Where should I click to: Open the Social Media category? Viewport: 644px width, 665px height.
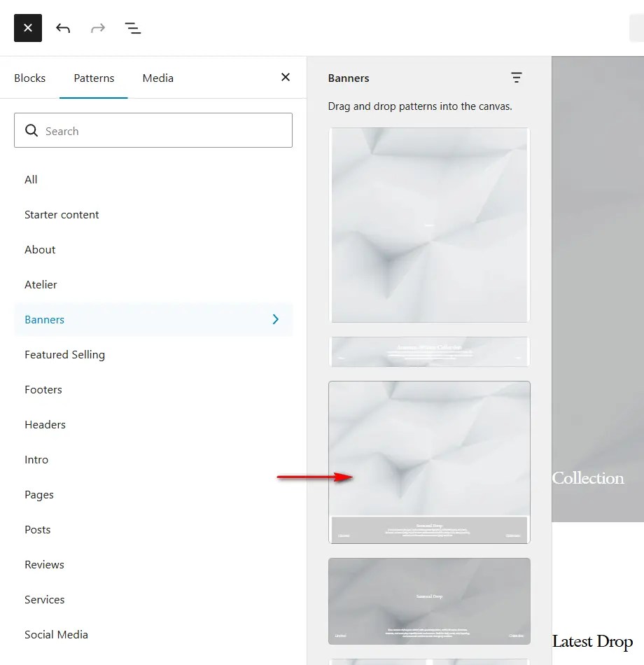click(153, 634)
